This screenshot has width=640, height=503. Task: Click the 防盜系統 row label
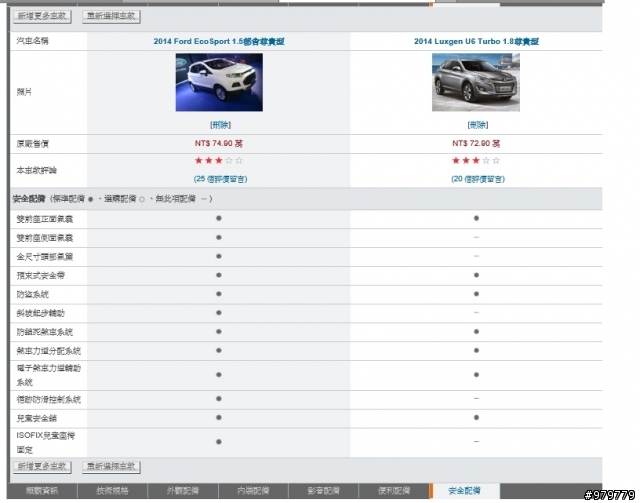(x=33, y=294)
